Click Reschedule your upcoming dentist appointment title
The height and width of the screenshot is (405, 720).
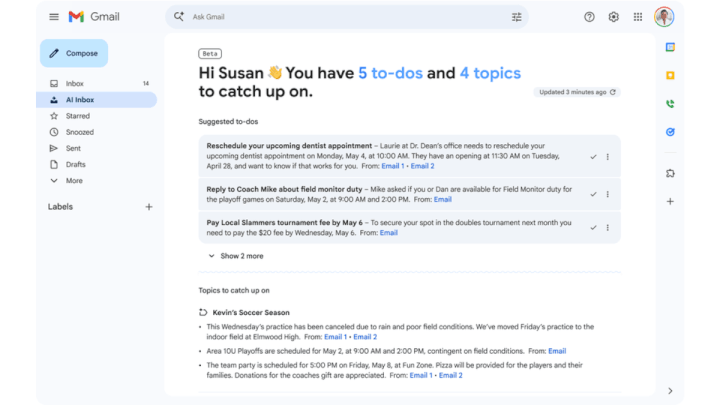point(289,146)
